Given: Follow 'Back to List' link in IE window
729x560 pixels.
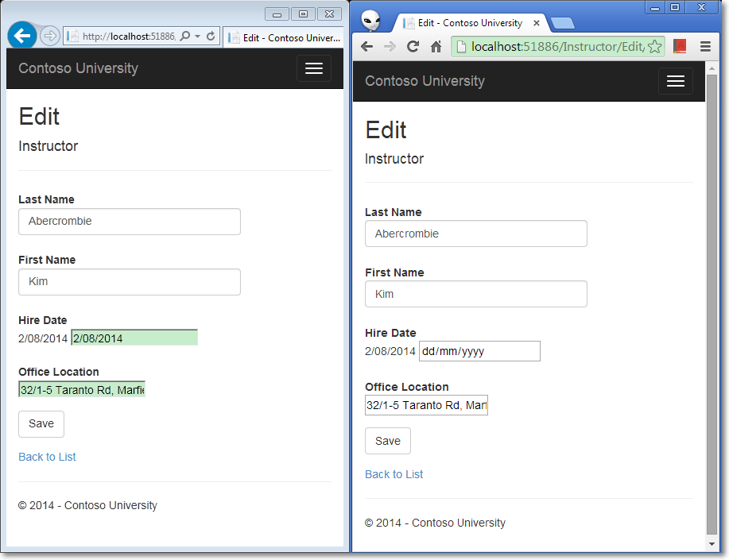Looking at the screenshot, I should [47, 457].
